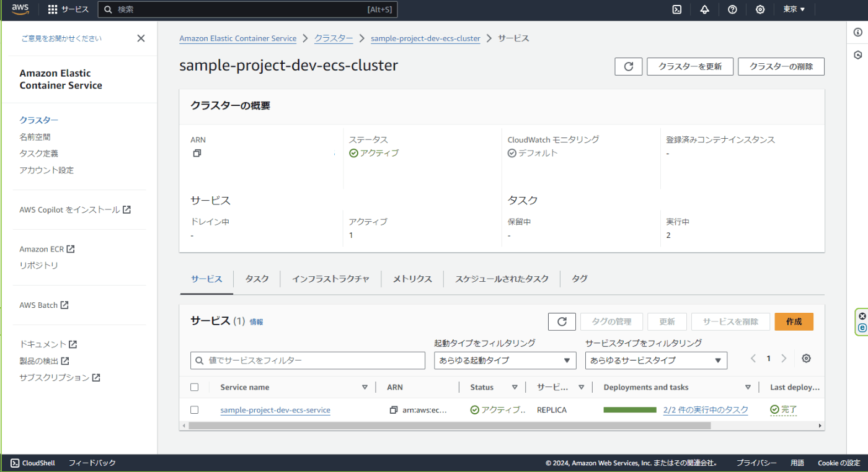Open 名前空間 in the sidebar
Viewport: 868px width, 472px height.
pos(35,137)
